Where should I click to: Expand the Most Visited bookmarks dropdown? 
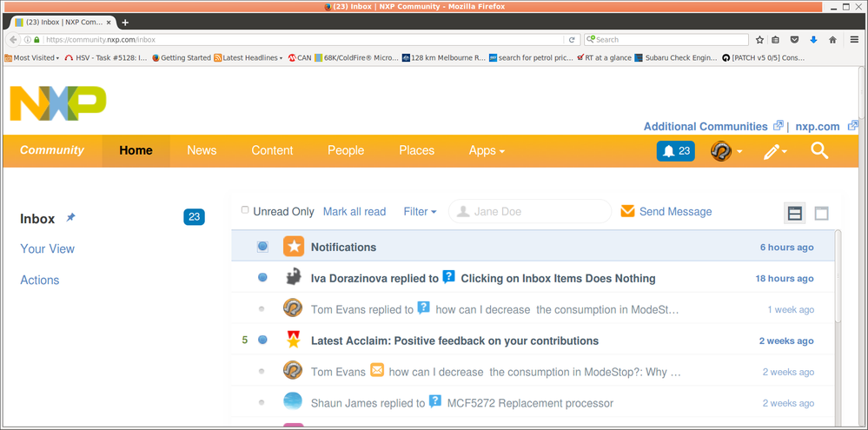[x=31, y=57]
